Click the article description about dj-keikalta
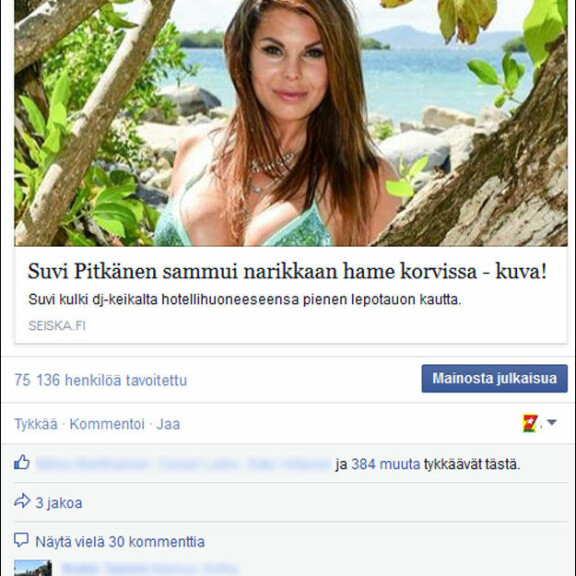Screen dimensions: 576x576 pyautogui.click(x=245, y=300)
